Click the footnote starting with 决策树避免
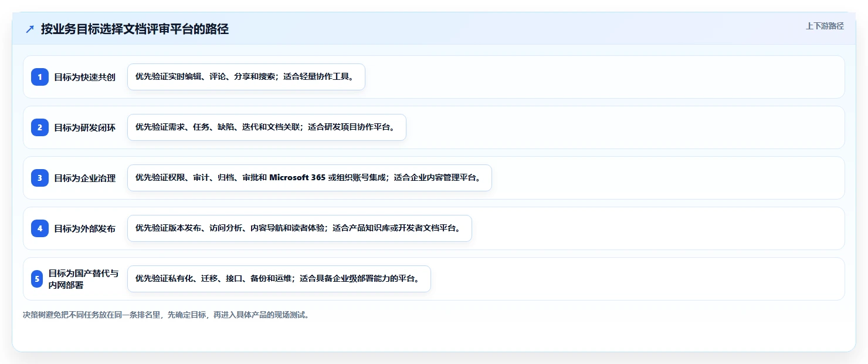 (x=166, y=315)
